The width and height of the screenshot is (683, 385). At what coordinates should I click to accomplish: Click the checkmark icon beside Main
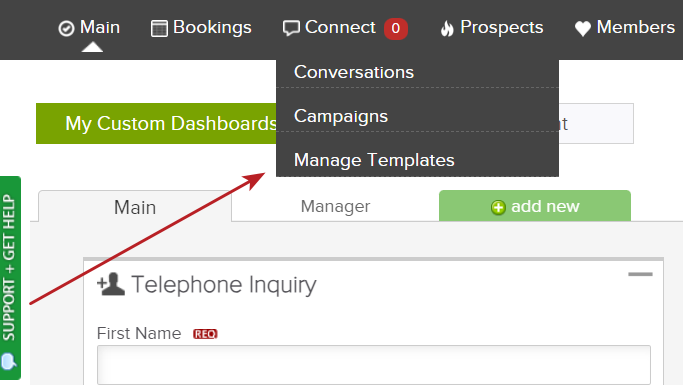66,29
